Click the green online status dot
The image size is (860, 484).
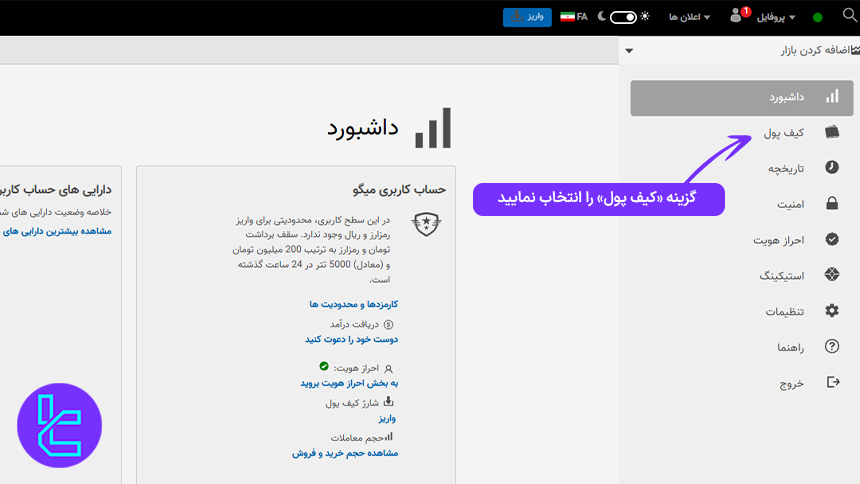[x=817, y=18]
